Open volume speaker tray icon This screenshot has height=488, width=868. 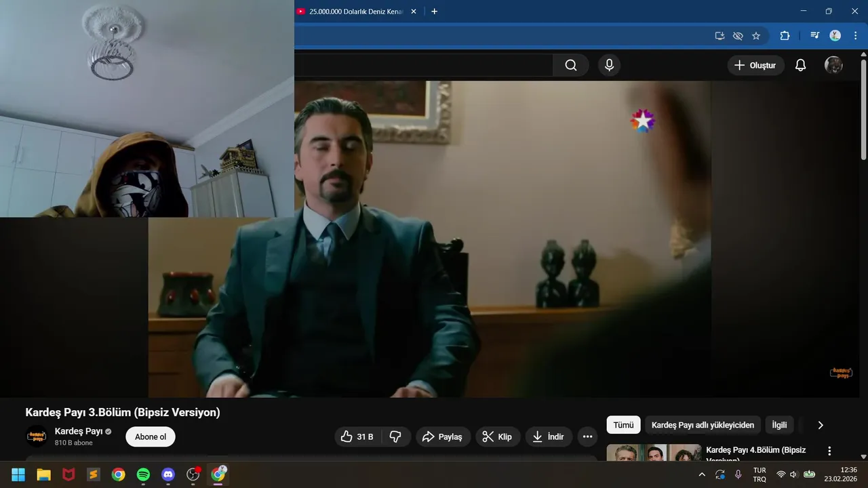pyautogui.click(x=794, y=474)
